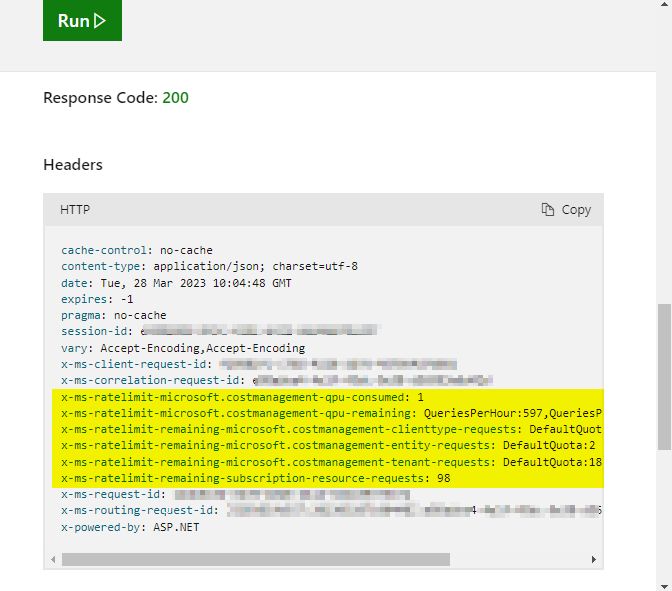Image resolution: width=672 pixels, height=591 pixels.
Task: Click the vary: Accept-Encoding line
Action: (183, 348)
